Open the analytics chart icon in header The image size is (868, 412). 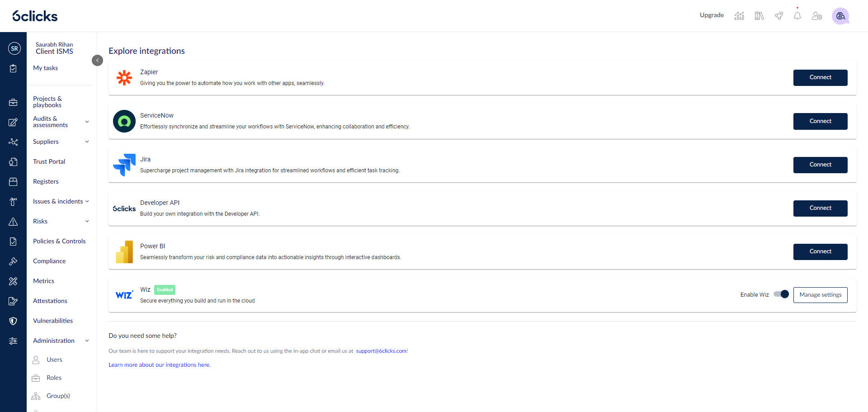point(739,16)
